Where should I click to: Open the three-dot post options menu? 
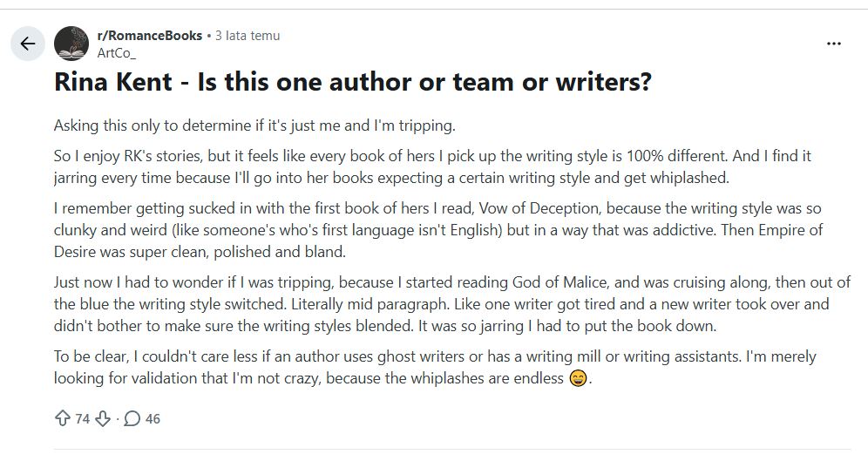point(834,44)
